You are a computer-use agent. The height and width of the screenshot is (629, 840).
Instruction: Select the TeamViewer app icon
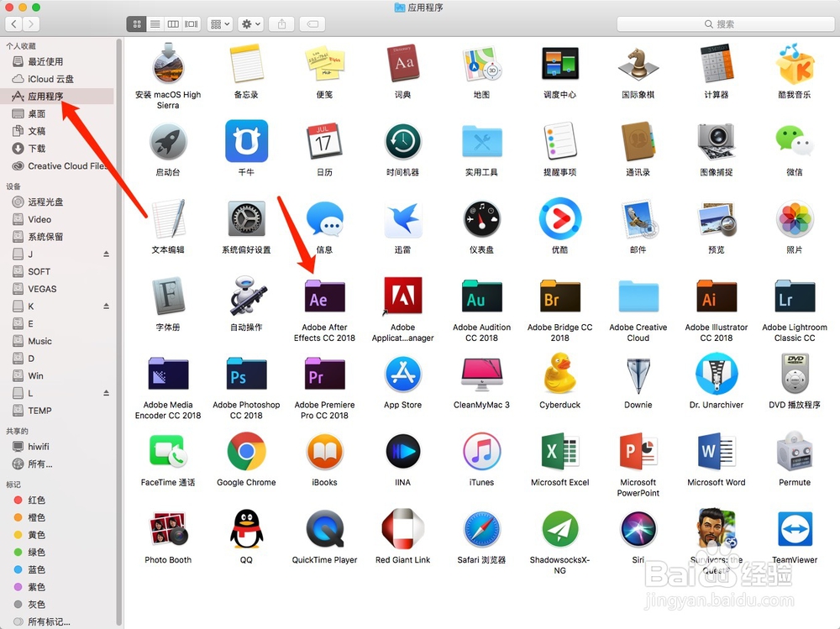pyautogui.click(x=795, y=529)
